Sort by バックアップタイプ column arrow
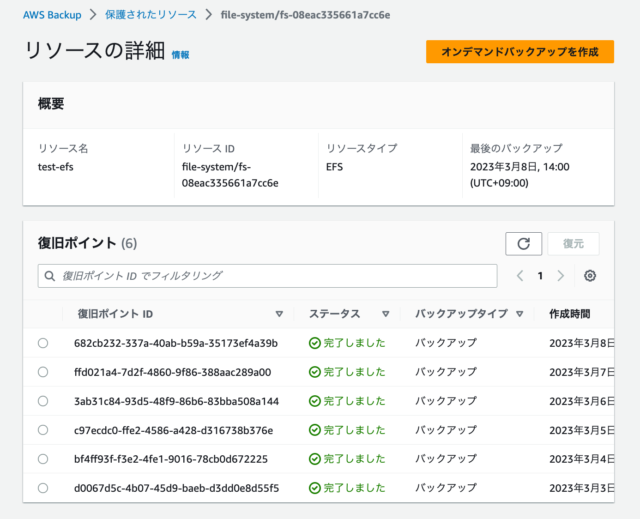The width and height of the screenshot is (640, 519). (x=519, y=314)
